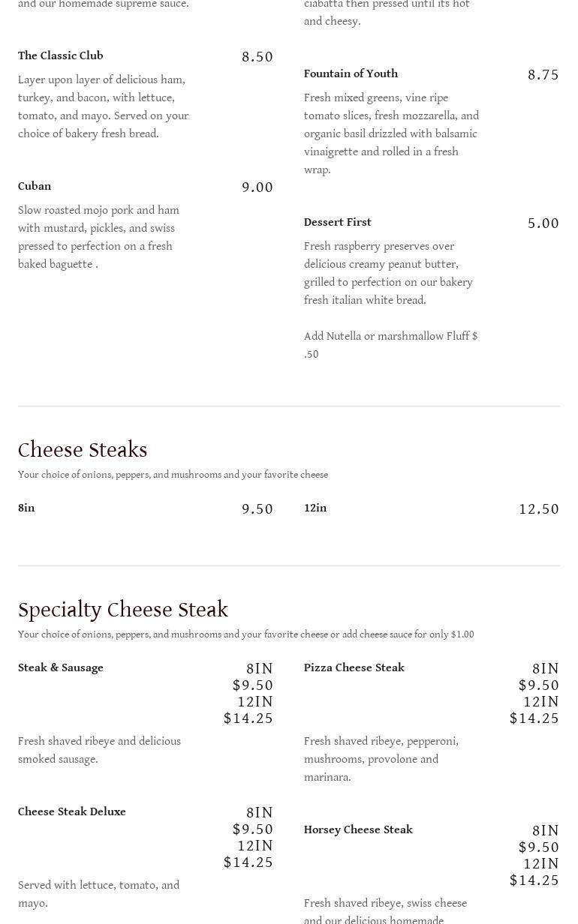Screen dimensions: 578x924
Task: Click the Fountain of Youth heading
Action: point(351,74)
